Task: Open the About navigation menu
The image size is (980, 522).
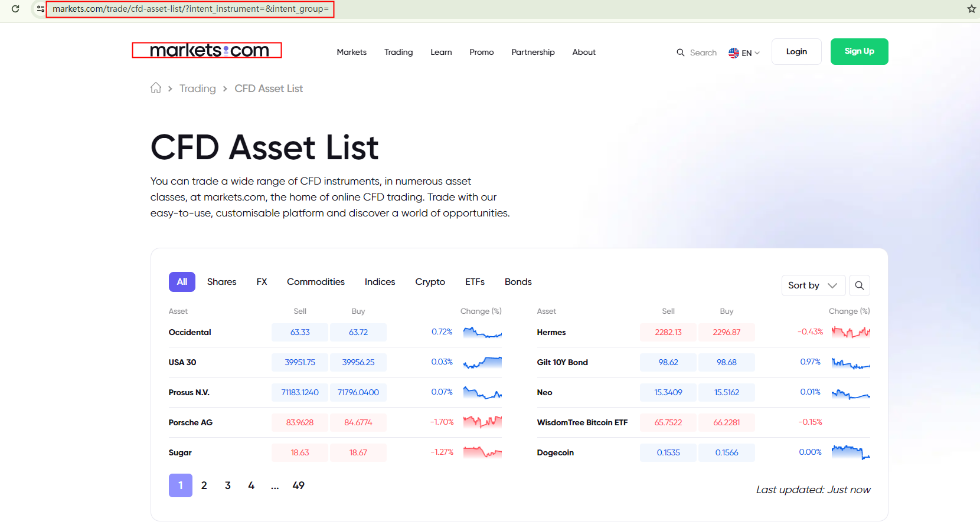Action: pos(584,52)
